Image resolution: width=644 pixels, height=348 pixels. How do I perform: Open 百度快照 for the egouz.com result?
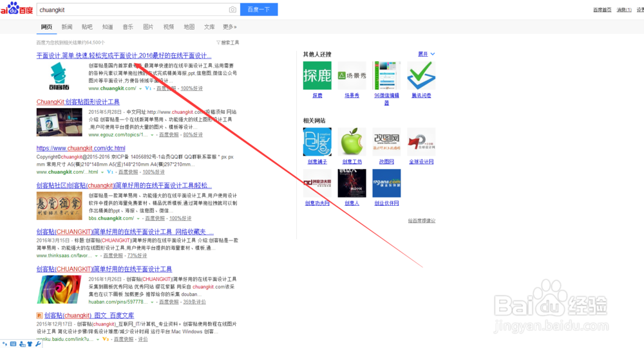click(x=169, y=134)
